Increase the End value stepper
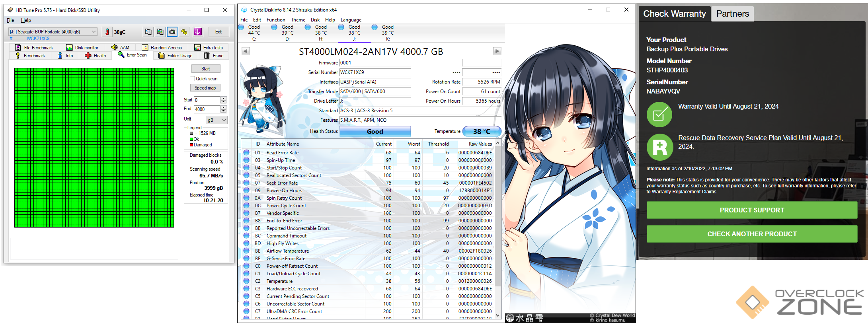Viewport: 868px width, 323px height. (224, 107)
